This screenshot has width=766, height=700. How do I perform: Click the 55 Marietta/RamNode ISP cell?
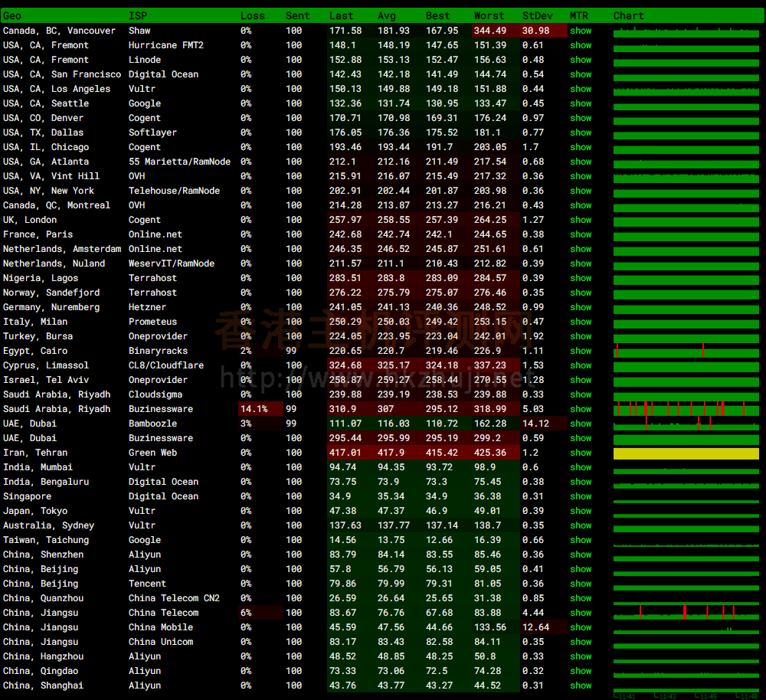coord(179,162)
